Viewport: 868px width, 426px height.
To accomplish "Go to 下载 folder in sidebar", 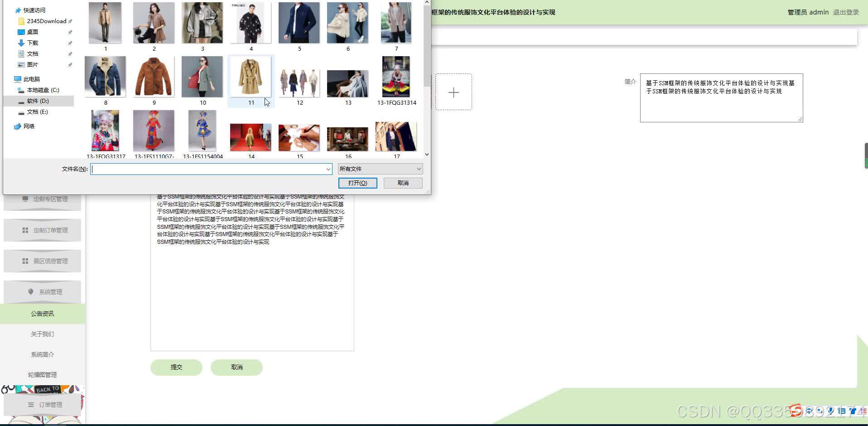I will coord(33,43).
